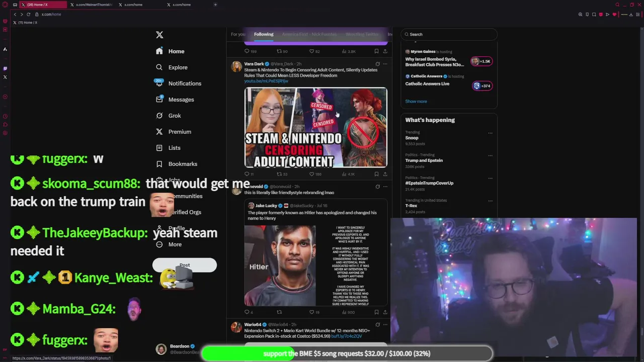Image resolution: width=644 pixels, height=362 pixels.
Task: Open the Hitler player image in quoted post
Action: 280,265
